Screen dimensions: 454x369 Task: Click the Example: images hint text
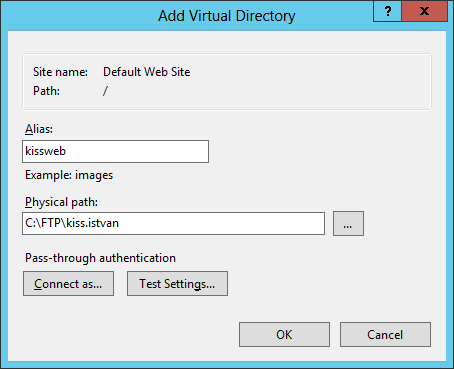(69, 175)
